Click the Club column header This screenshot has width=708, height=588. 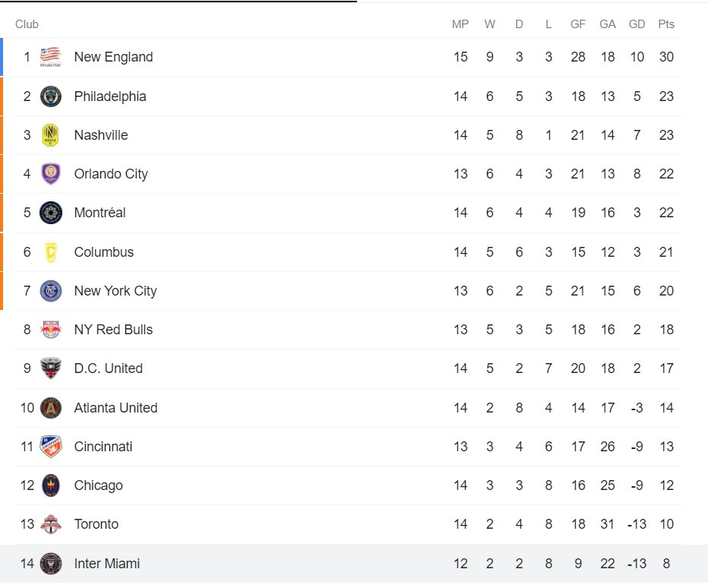(27, 24)
